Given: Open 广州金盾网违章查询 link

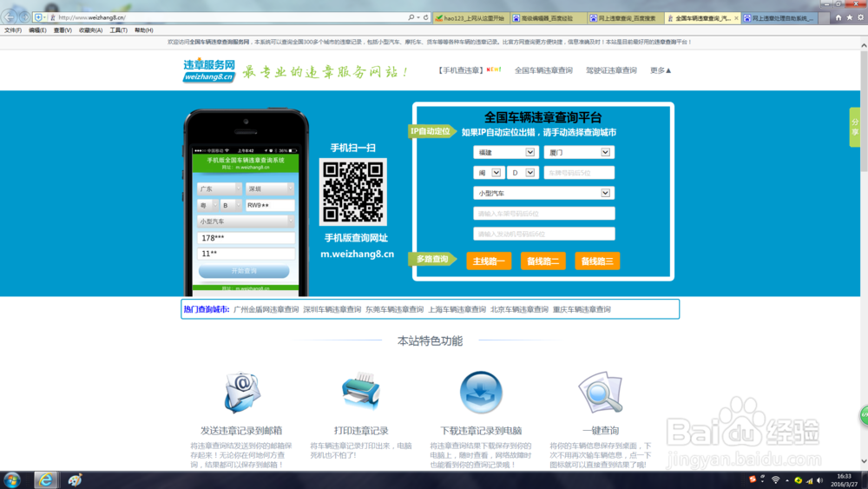Looking at the screenshot, I should coord(266,309).
